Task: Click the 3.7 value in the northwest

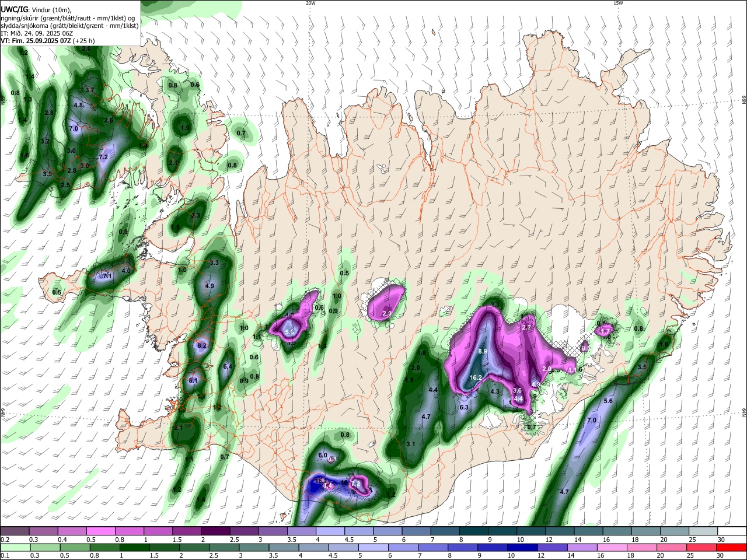Action: 90,90
